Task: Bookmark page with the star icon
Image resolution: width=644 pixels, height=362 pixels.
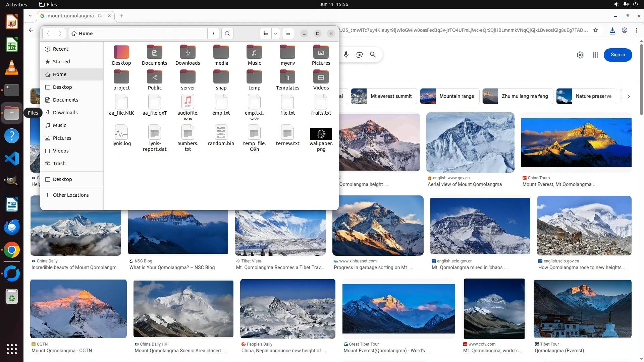Action: pyautogui.click(x=596, y=30)
